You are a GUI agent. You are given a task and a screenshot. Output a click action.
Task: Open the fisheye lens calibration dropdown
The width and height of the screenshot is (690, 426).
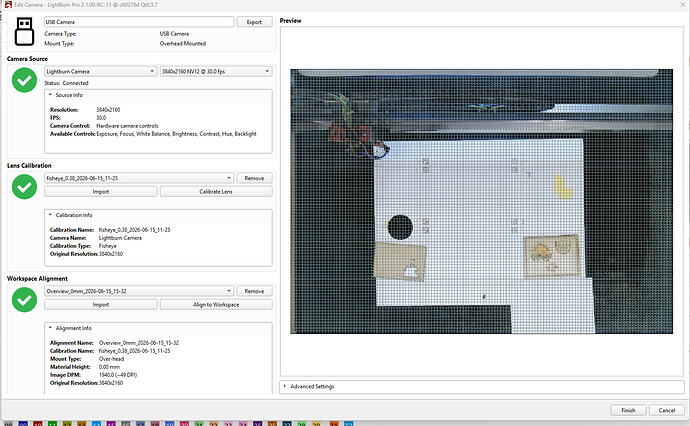point(139,178)
